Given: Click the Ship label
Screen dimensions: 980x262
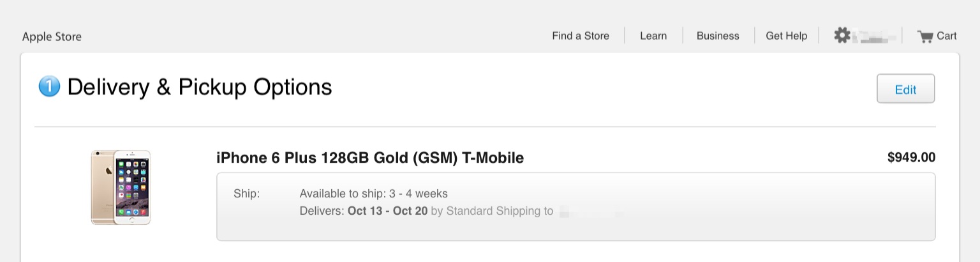Looking at the screenshot, I should click(247, 194).
